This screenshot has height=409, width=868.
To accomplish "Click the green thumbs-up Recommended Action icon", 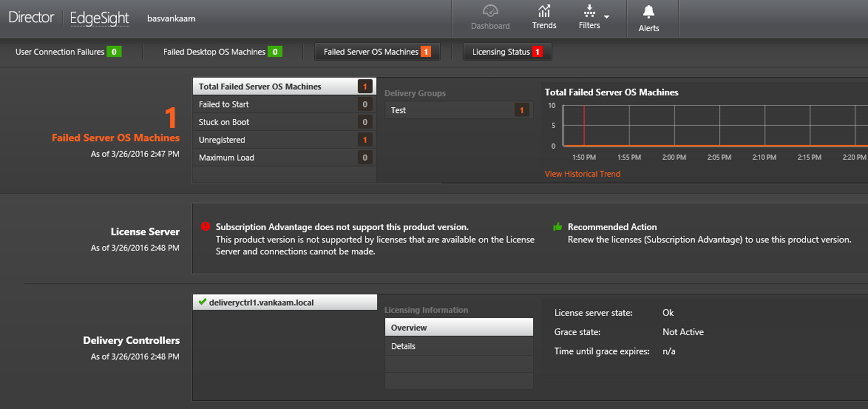I will pyautogui.click(x=557, y=226).
